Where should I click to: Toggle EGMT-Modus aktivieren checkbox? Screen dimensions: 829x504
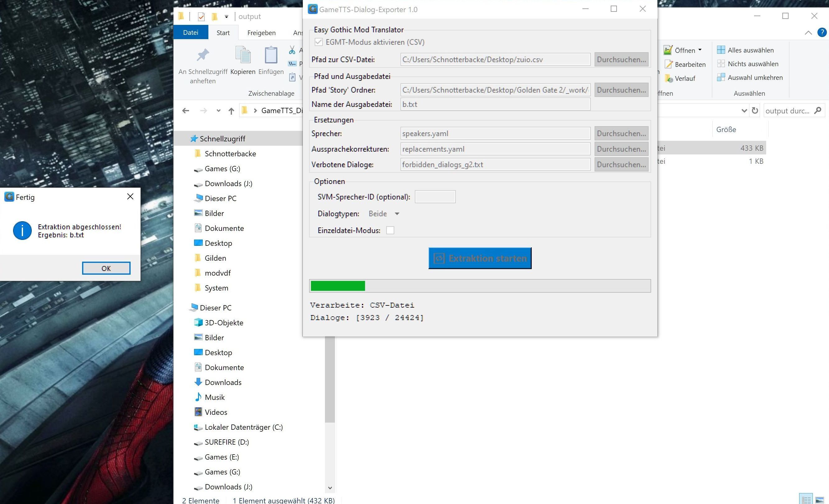tap(318, 42)
